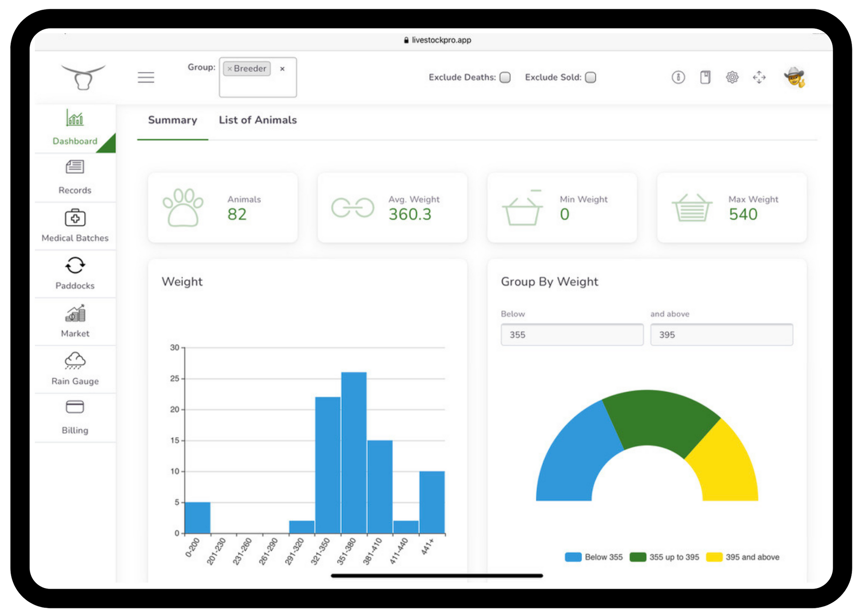The height and width of the screenshot is (616, 863).
Task: Click the info circle icon
Action: [678, 77]
